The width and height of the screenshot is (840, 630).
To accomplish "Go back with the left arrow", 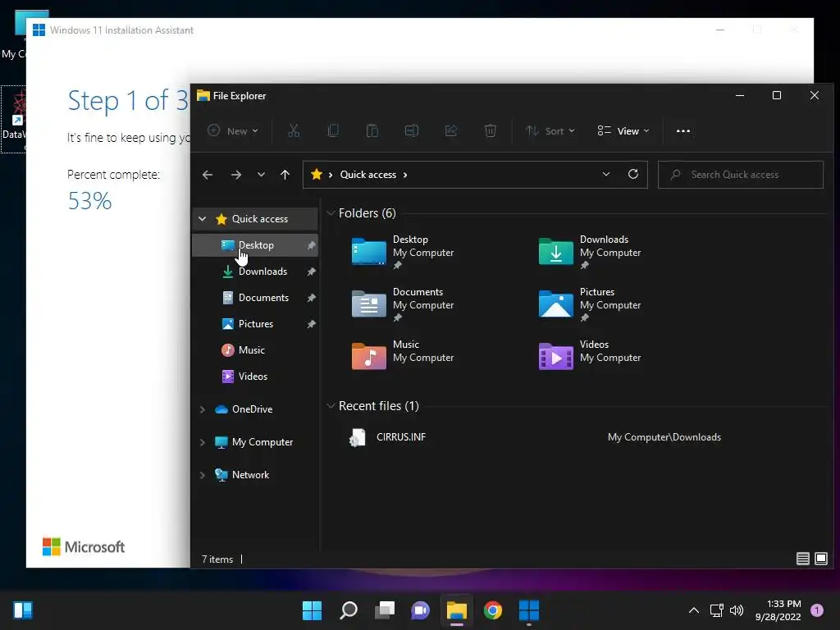I will (208, 175).
